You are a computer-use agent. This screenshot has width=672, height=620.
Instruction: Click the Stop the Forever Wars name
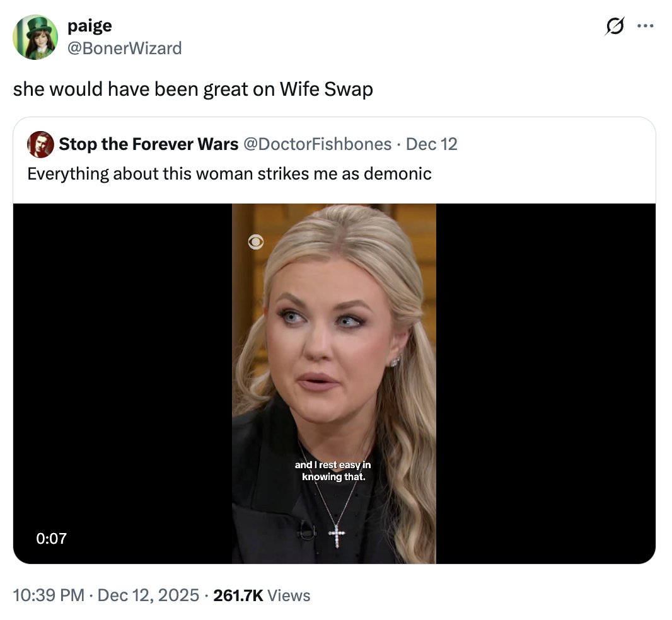click(x=148, y=144)
